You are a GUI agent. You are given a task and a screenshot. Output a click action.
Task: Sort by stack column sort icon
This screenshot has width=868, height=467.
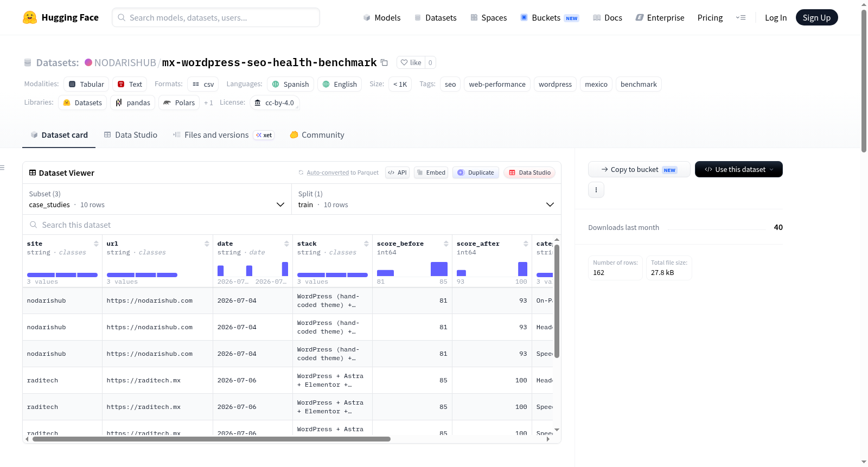[366, 244]
